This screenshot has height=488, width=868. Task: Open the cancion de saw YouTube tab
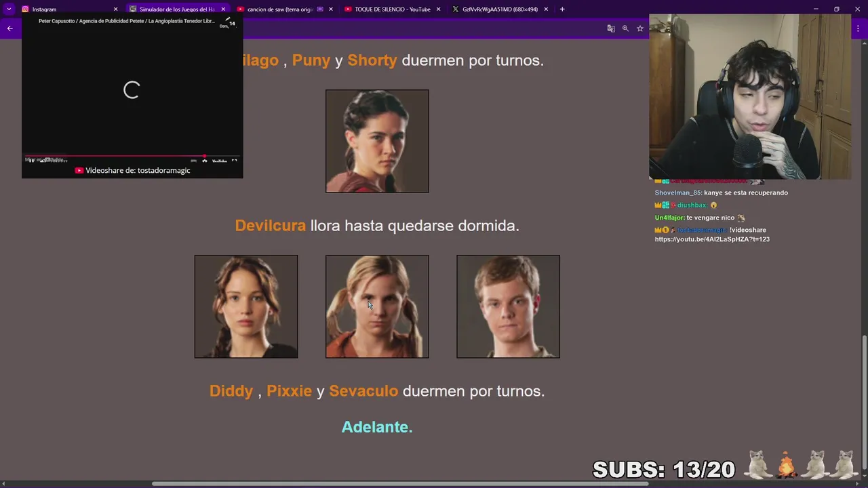point(285,9)
